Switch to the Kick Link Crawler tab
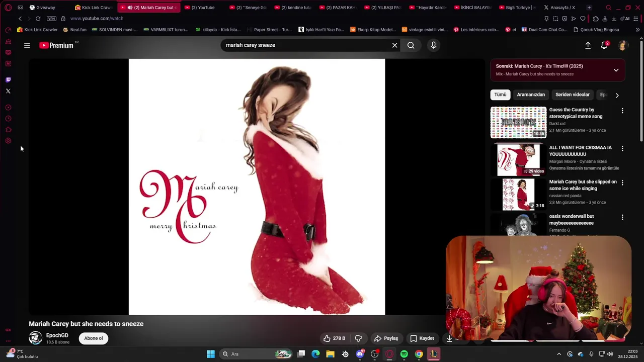 point(94,8)
